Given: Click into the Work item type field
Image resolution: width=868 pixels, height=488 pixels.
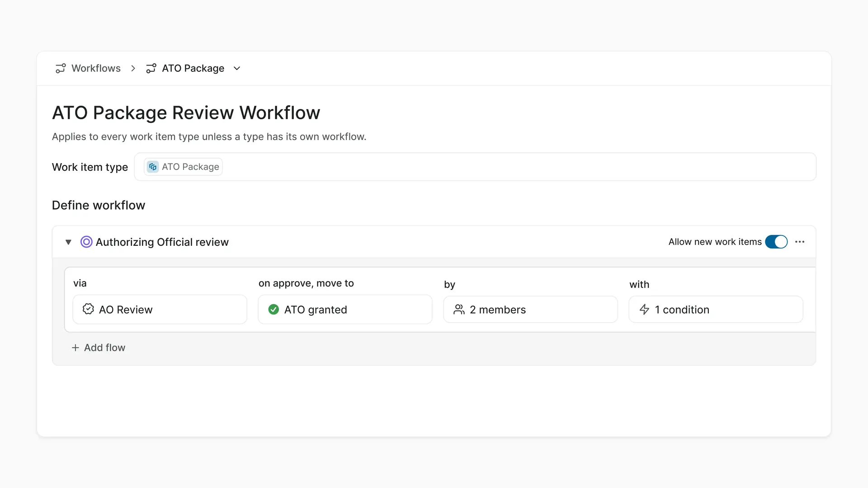Looking at the screenshot, I should tap(475, 167).
